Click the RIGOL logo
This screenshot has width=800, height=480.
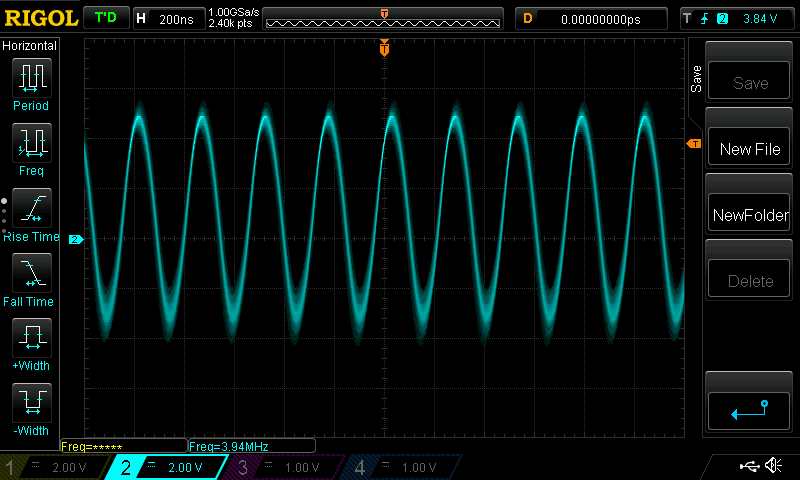pos(41,18)
